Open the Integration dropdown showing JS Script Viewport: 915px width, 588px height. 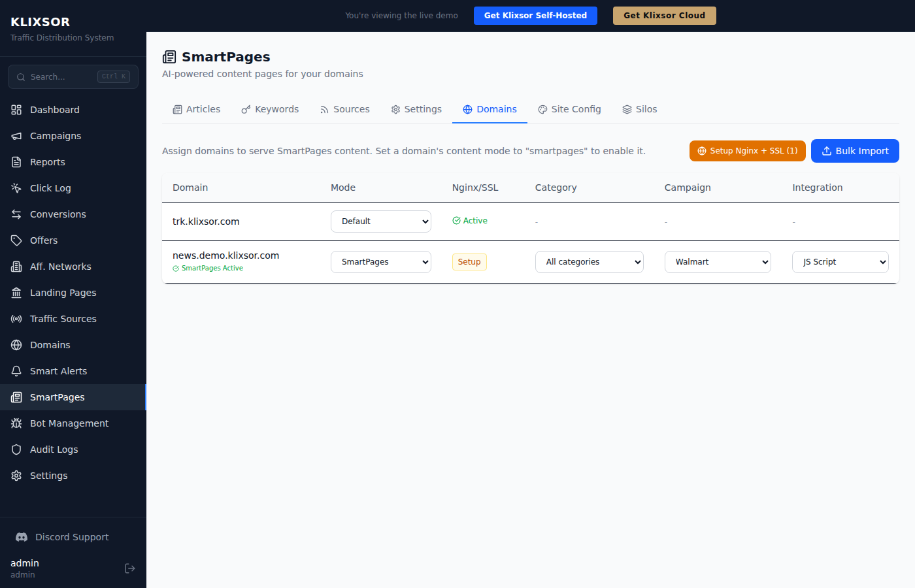click(x=840, y=261)
